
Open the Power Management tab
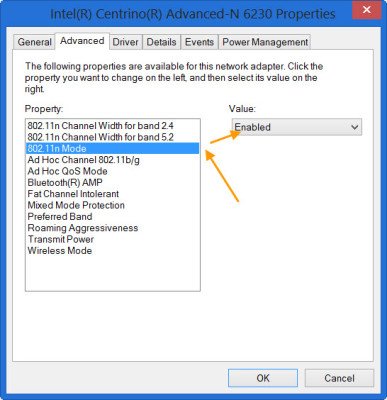[x=265, y=42]
